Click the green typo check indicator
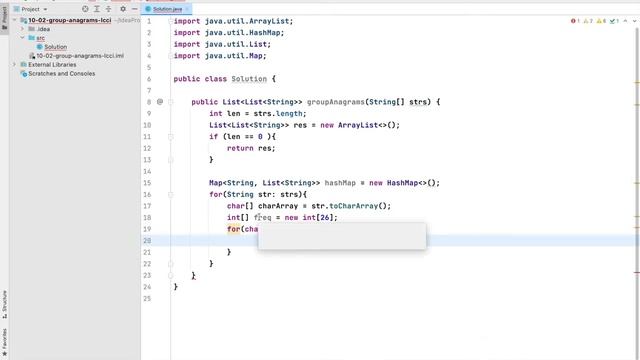 614,21
